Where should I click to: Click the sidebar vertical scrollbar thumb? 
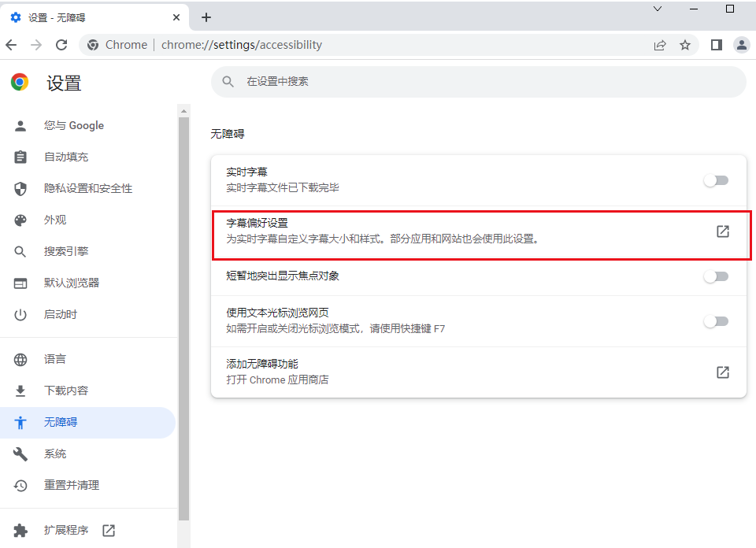[x=183, y=319]
